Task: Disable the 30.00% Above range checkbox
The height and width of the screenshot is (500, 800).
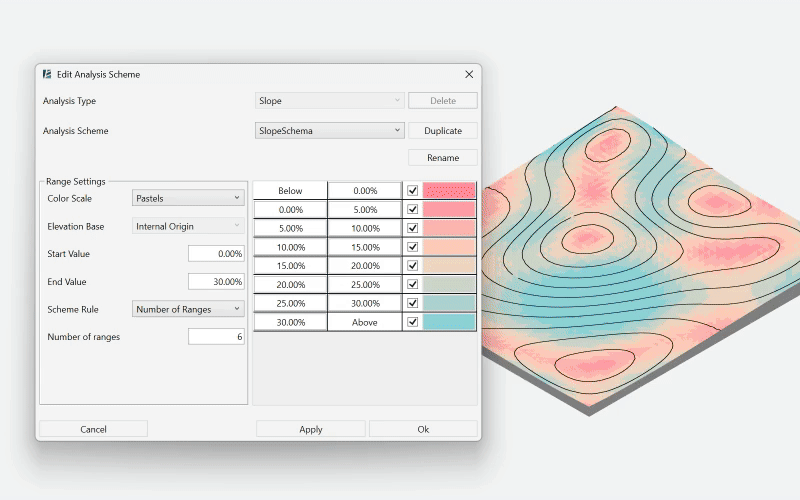Action: (412, 322)
